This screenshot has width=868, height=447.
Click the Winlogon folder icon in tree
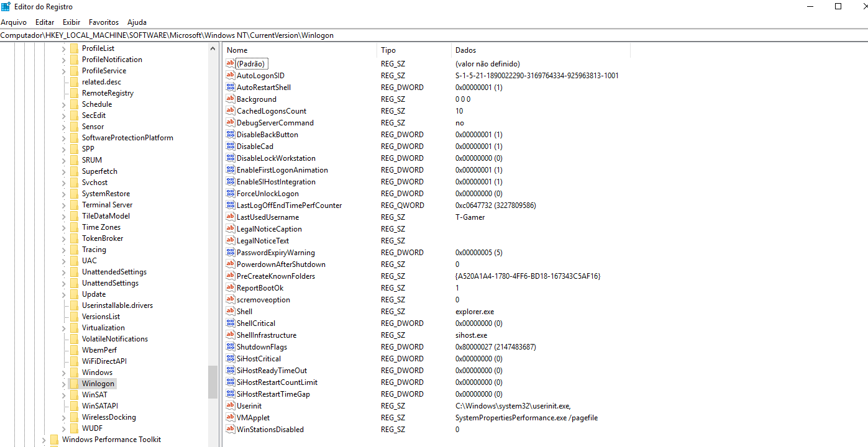pos(75,384)
